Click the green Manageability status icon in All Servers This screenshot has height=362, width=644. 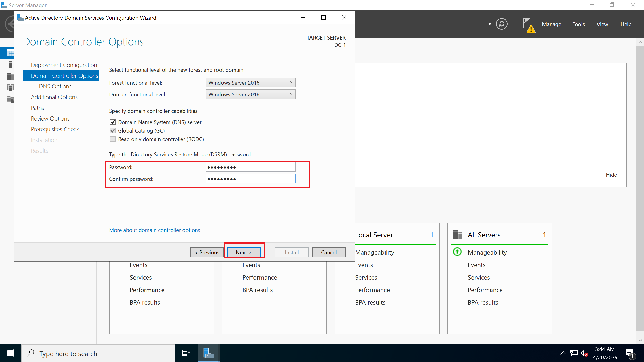(x=457, y=252)
